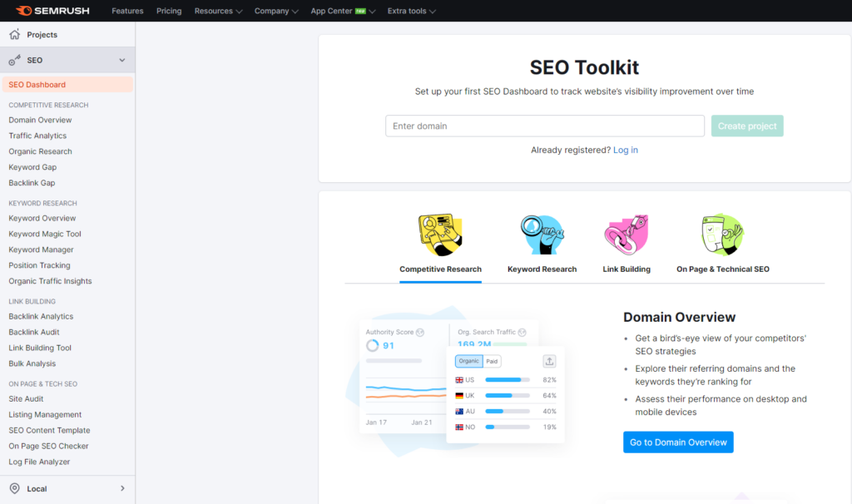Click the Projects sidebar item
852x504 pixels.
click(67, 35)
